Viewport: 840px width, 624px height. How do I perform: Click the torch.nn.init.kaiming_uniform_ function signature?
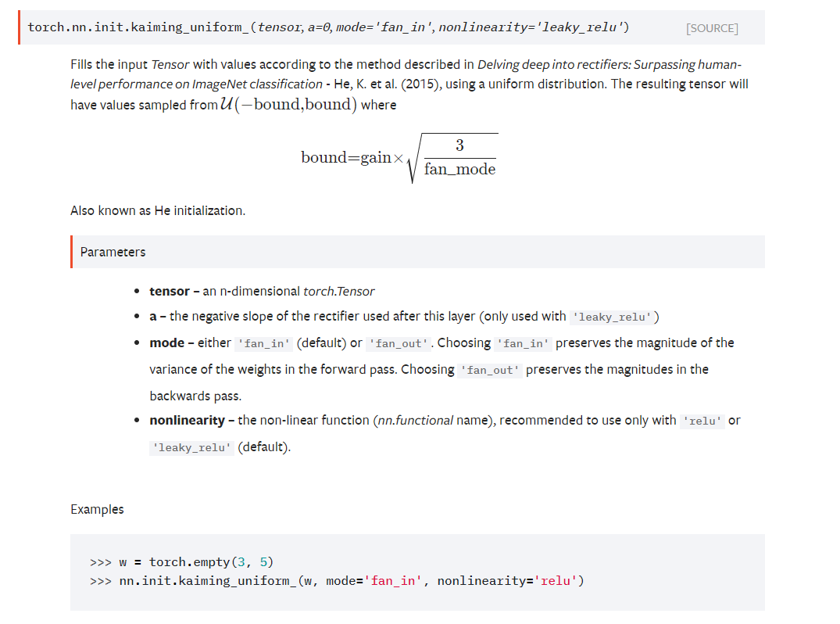tap(328, 27)
